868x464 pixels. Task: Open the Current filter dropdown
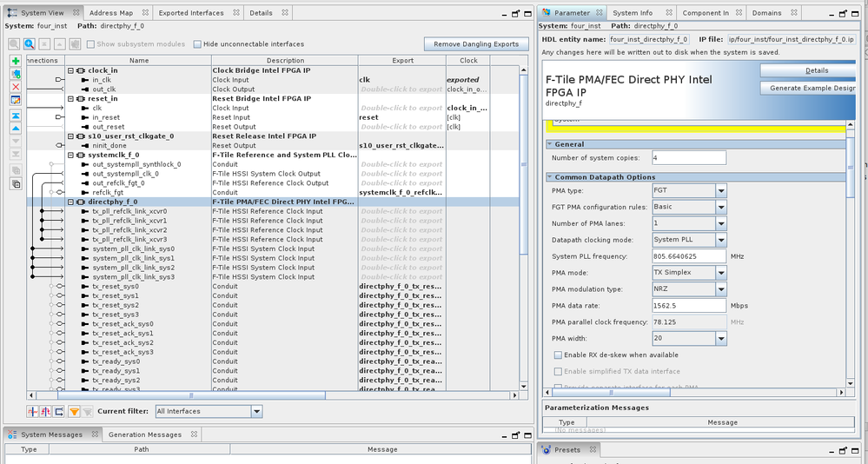(256, 412)
